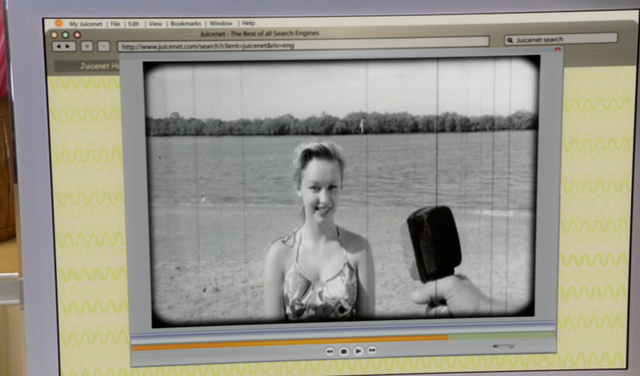Open the File menu
640x376 pixels.
(115, 24)
